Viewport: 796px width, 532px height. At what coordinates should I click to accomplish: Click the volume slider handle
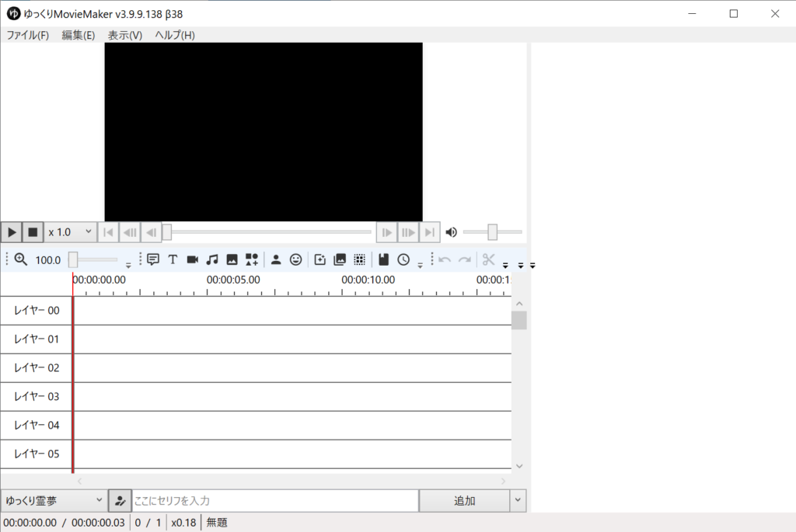point(492,232)
